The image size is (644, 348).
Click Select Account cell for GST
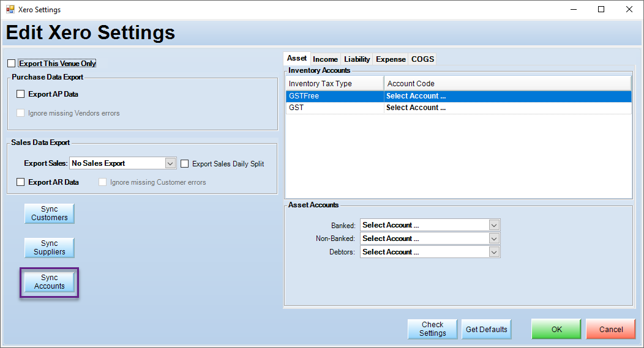[508, 108]
